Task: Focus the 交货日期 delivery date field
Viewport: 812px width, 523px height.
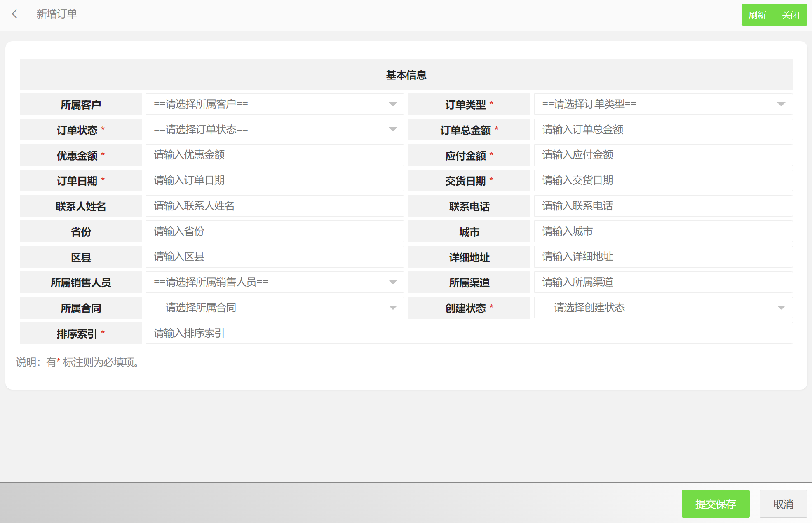Action: pyautogui.click(x=663, y=181)
